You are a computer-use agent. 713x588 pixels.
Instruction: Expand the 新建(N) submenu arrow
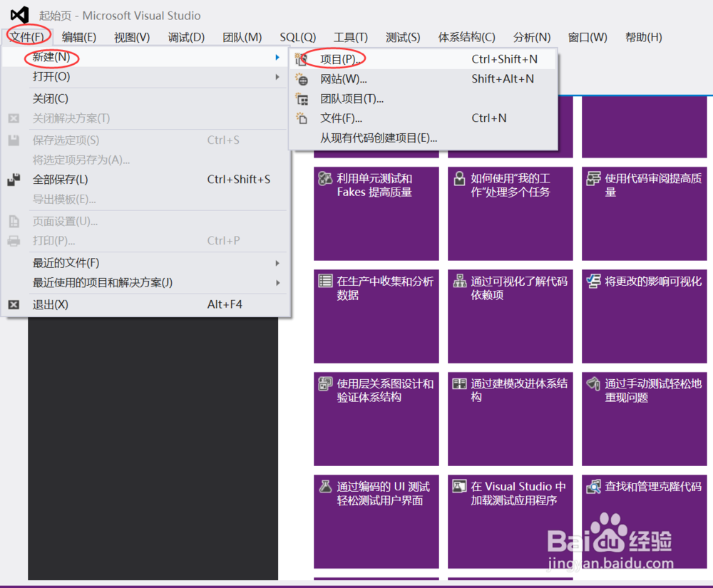(x=277, y=57)
